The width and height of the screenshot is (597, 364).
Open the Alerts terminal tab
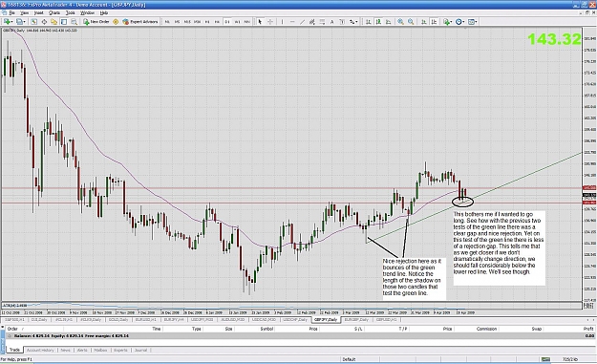[82, 350]
